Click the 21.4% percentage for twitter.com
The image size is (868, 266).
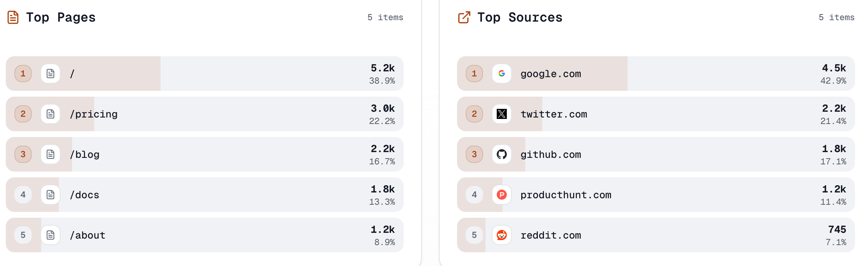[x=833, y=121]
